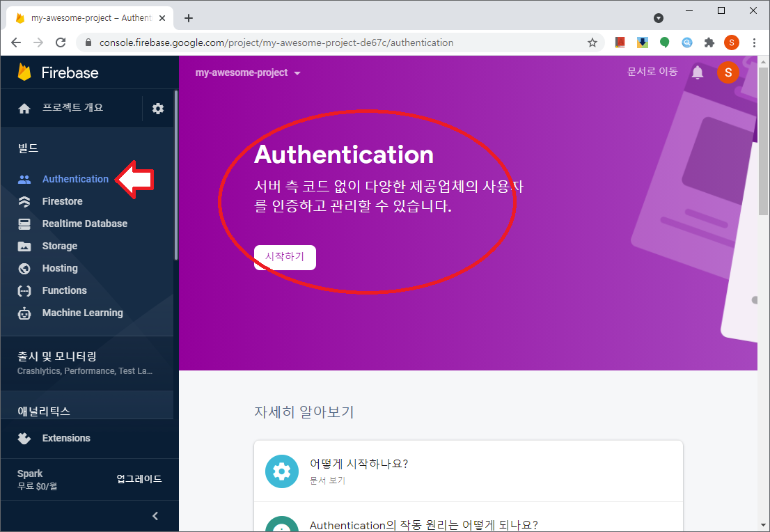Viewport: 770px width, 532px height.
Task: Click the red book extension icon
Action: (620, 42)
